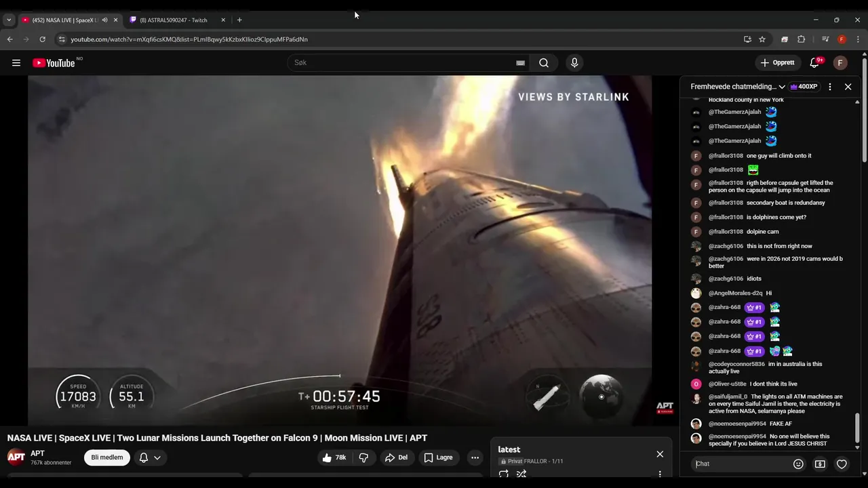
Task: Select chat message from @Oliver-u5t8e
Action: pos(770,384)
